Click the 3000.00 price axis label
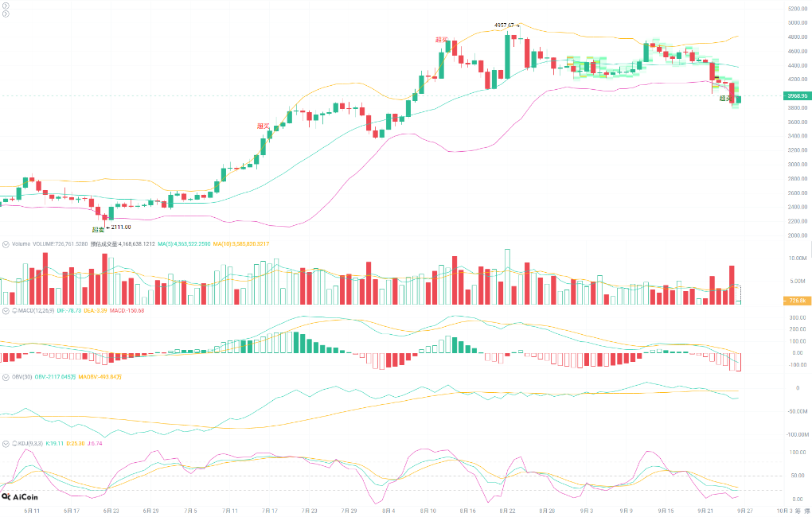812x517 pixels. tap(798, 165)
